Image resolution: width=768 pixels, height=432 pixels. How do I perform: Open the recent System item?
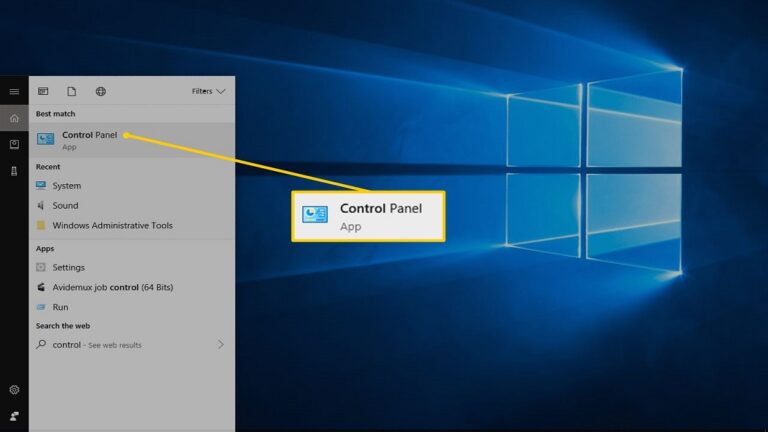132,186
